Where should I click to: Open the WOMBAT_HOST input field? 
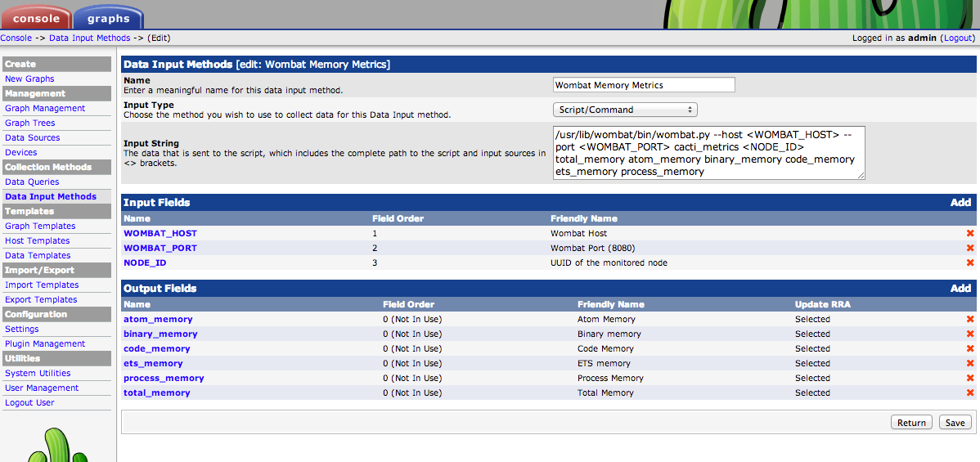160,233
